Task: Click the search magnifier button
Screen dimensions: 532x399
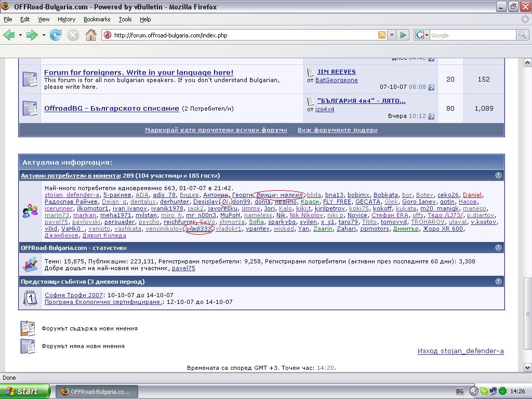Action: [522, 35]
